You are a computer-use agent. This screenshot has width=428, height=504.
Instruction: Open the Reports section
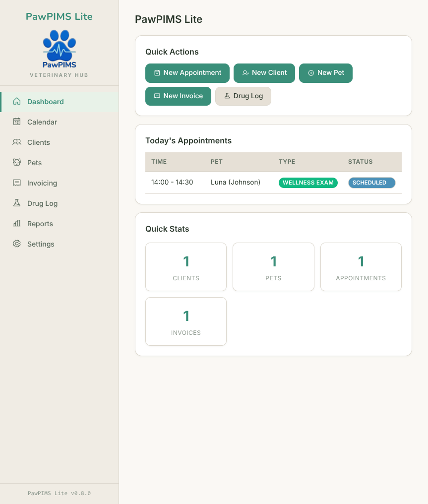pos(60,223)
